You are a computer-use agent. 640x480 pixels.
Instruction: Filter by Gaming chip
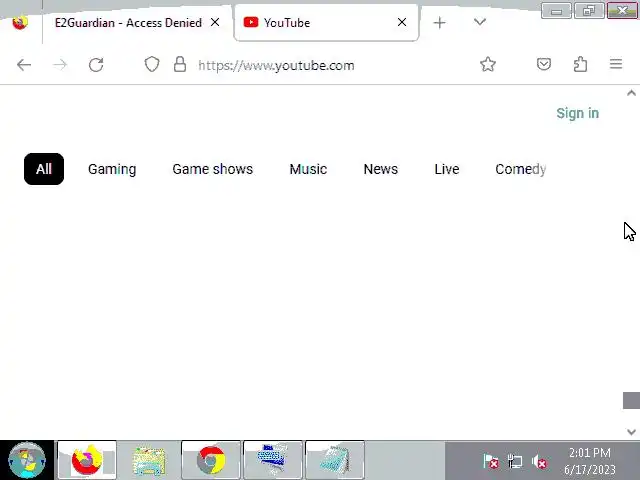point(112,169)
